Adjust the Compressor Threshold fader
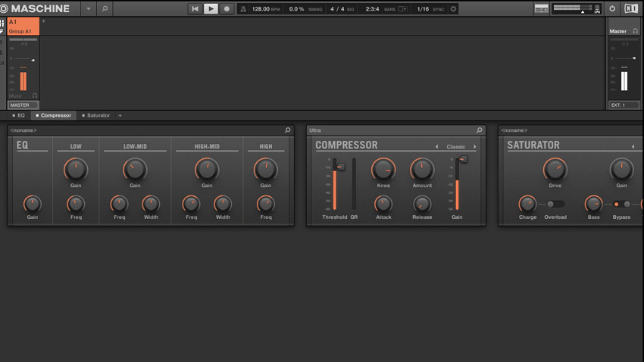This screenshot has height=362, width=644. [340, 167]
